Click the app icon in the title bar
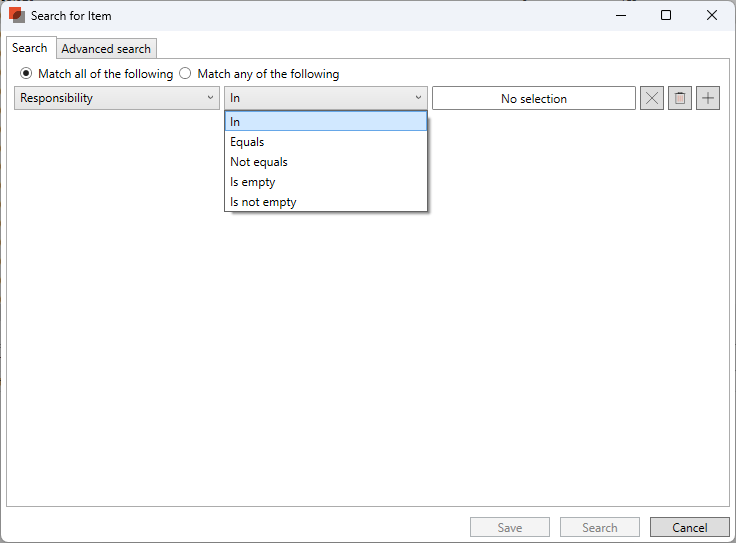This screenshot has width=736, height=543. 17,15
